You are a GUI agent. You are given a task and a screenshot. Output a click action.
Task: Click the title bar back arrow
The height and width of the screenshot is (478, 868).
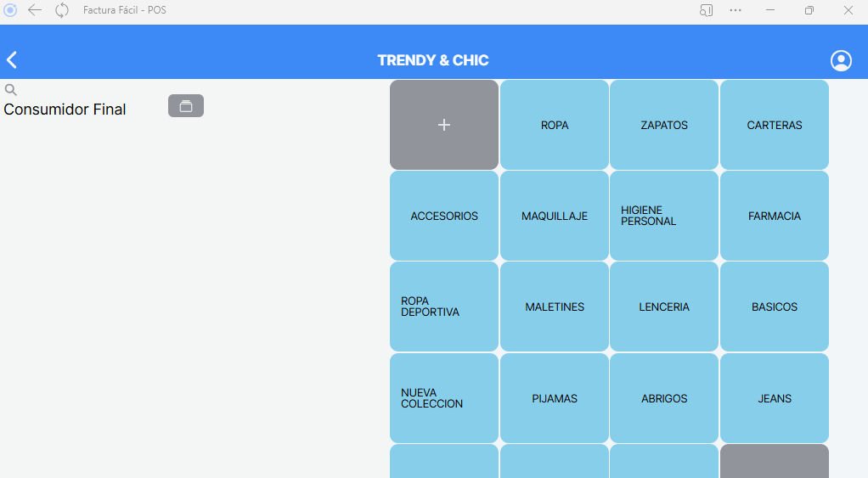point(35,10)
